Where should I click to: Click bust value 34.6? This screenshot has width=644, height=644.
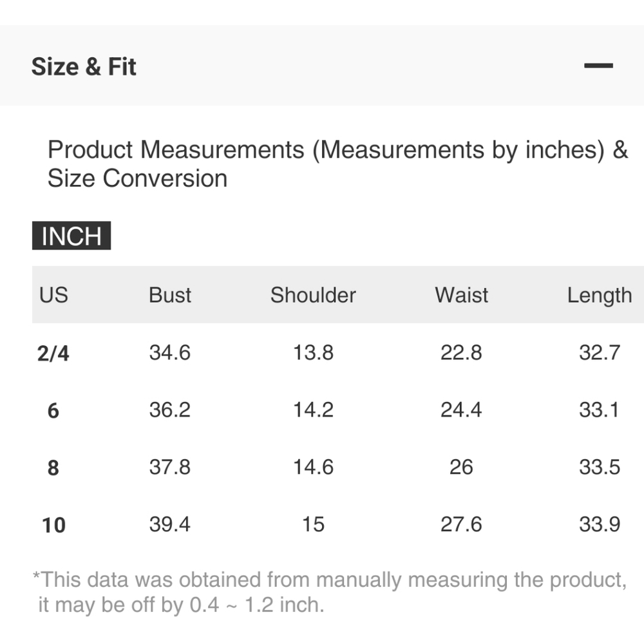[169, 352]
